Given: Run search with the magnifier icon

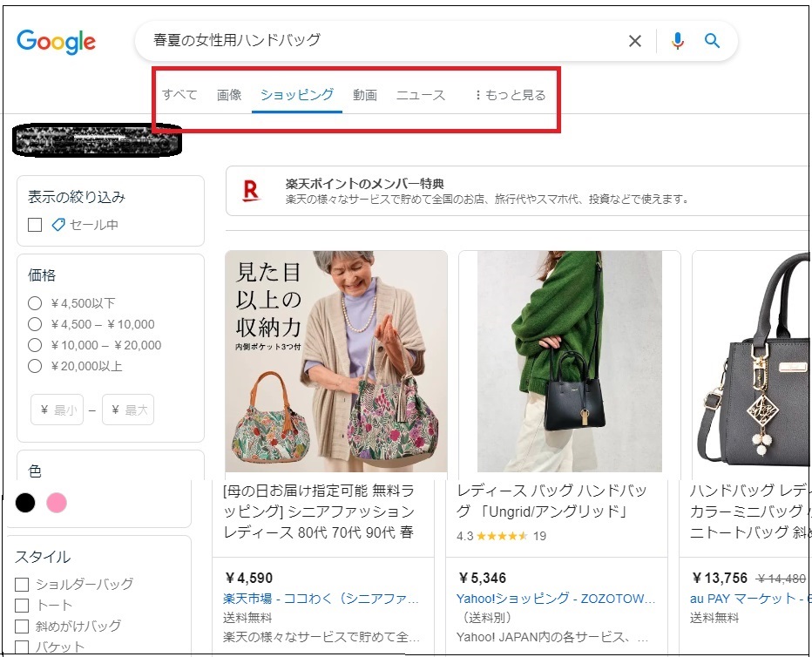Looking at the screenshot, I should coord(712,40).
